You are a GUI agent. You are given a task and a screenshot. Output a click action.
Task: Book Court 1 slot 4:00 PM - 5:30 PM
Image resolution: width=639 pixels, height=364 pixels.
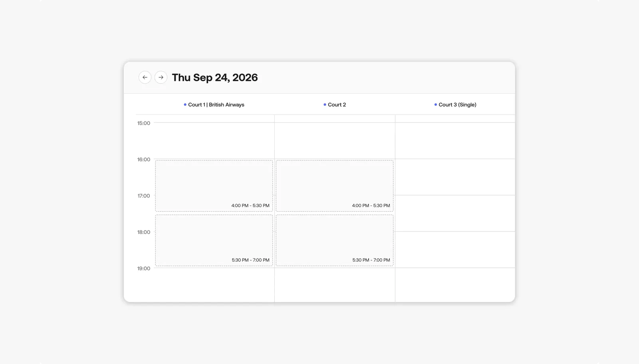coord(214,186)
